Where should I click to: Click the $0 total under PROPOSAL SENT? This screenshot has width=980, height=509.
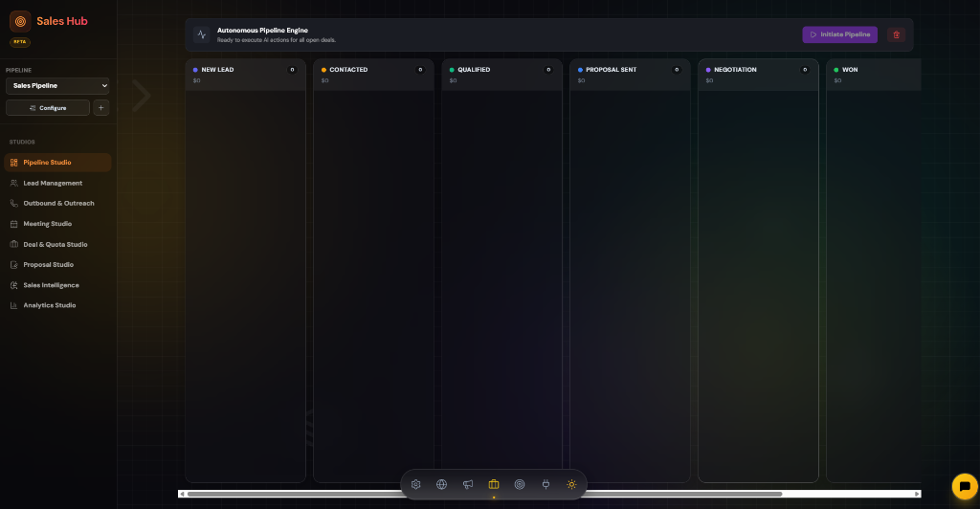pyautogui.click(x=581, y=80)
